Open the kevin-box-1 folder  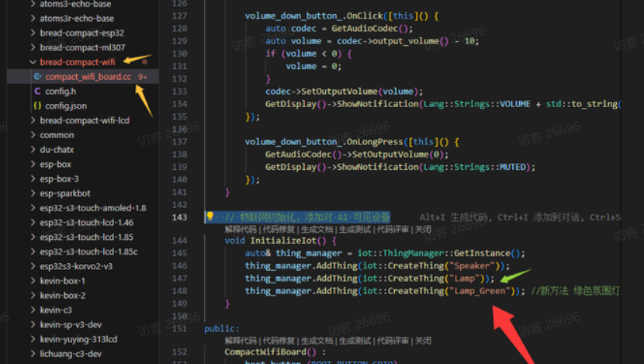tap(62, 281)
